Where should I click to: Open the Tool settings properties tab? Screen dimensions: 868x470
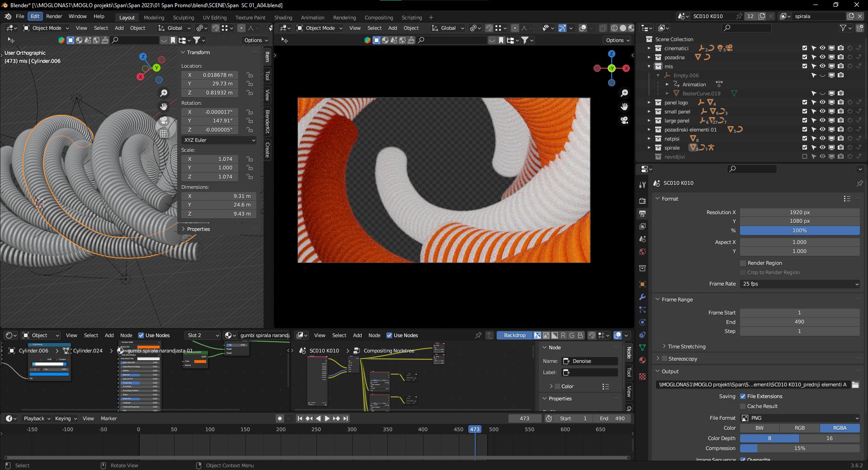click(x=642, y=185)
